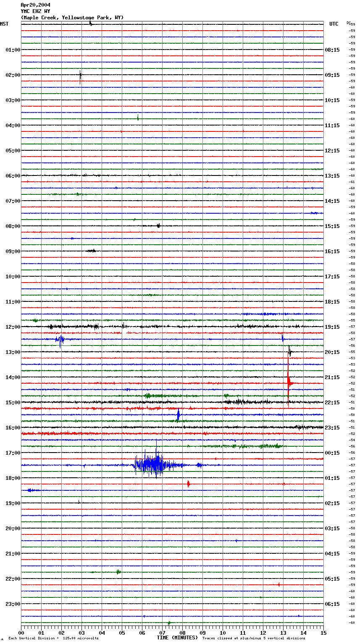Screen dimensions: 357x644
Task: Select the 00:15 UTC time label
Action: [332, 453]
